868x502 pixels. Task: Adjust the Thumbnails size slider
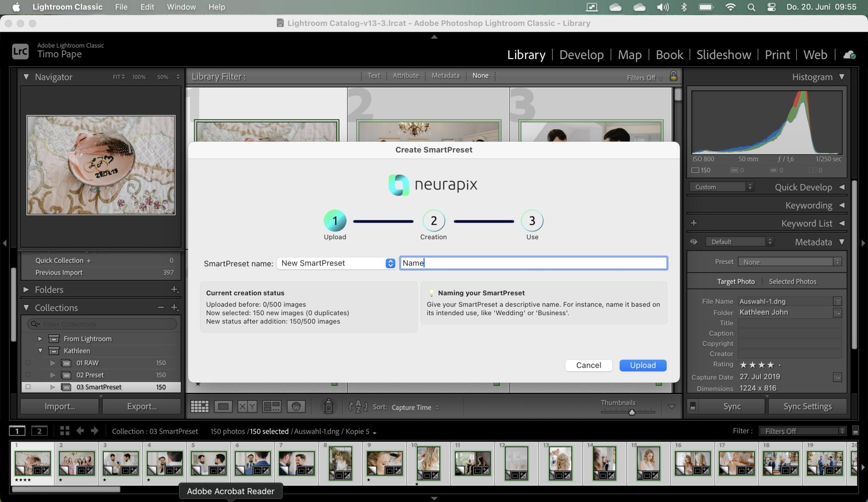(x=632, y=412)
